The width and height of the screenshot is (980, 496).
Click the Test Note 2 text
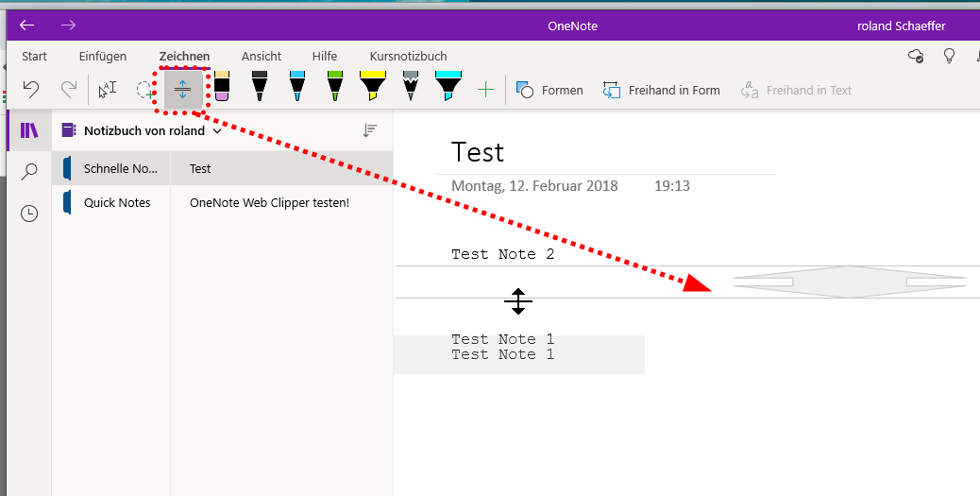502,254
